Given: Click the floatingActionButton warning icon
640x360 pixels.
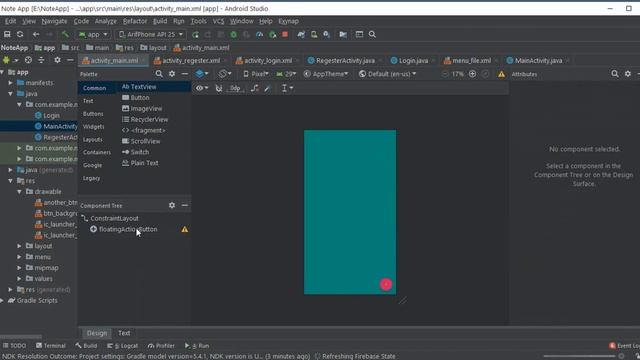Looking at the screenshot, I should 184,229.
